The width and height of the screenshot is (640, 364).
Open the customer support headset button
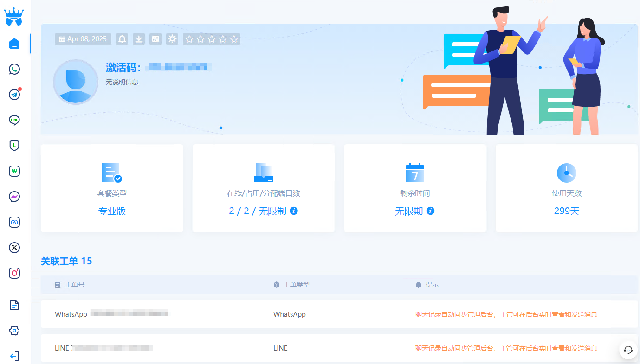pos(628,350)
